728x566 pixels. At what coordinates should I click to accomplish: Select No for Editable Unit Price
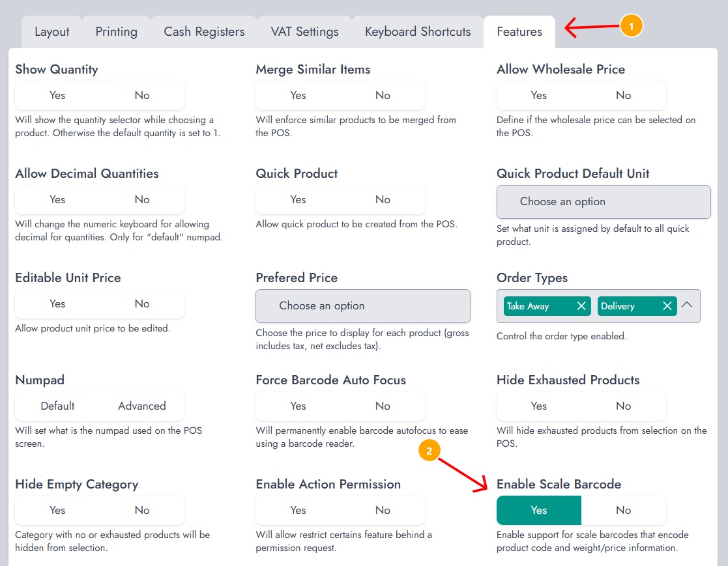coord(142,304)
